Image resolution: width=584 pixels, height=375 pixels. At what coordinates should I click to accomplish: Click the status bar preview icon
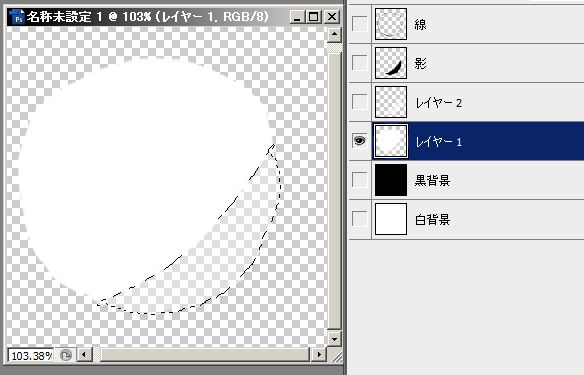pos(66,355)
